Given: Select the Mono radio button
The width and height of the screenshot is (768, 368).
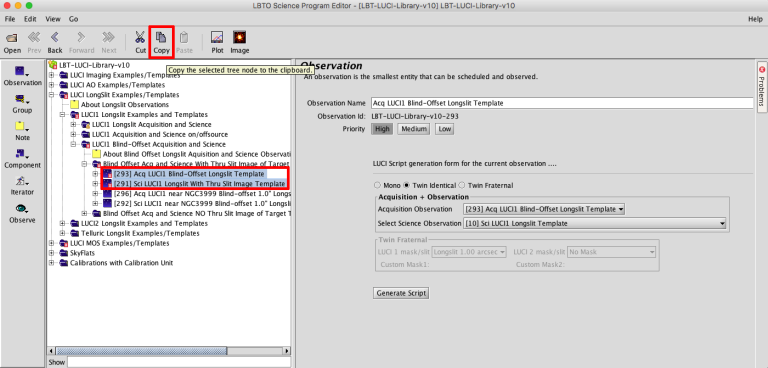Looking at the screenshot, I should (377, 185).
